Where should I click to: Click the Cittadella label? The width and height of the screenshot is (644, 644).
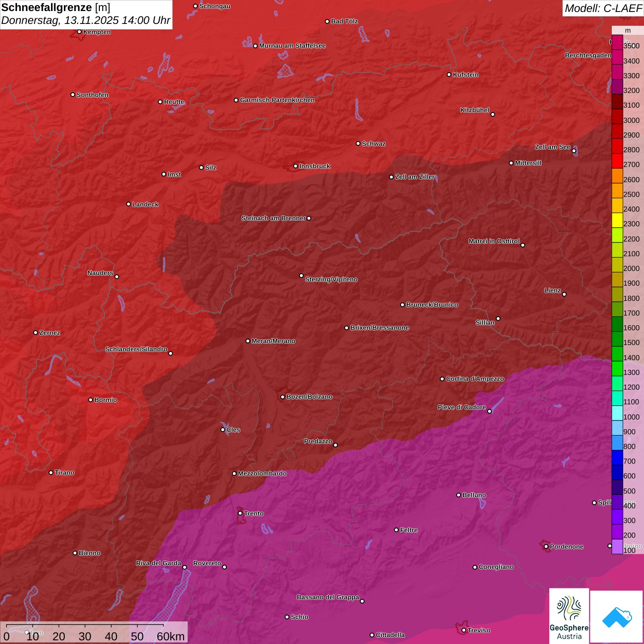tap(390, 635)
